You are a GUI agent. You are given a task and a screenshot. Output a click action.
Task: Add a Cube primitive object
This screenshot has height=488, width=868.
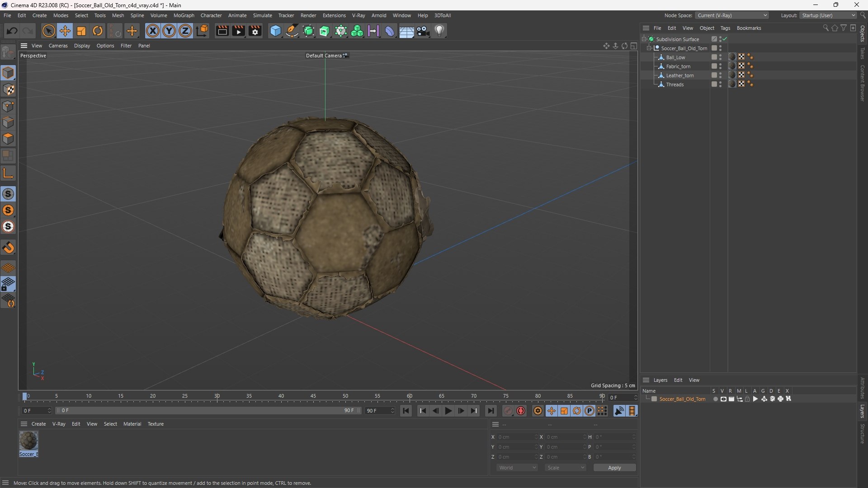pyautogui.click(x=275, y=31)
